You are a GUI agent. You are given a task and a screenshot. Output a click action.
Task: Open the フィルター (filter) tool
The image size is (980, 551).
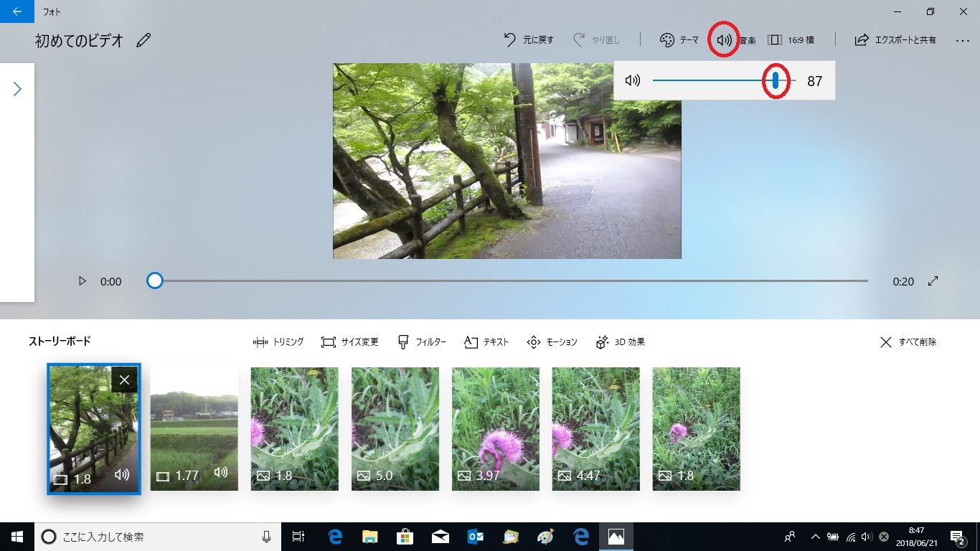coord(422,342)
